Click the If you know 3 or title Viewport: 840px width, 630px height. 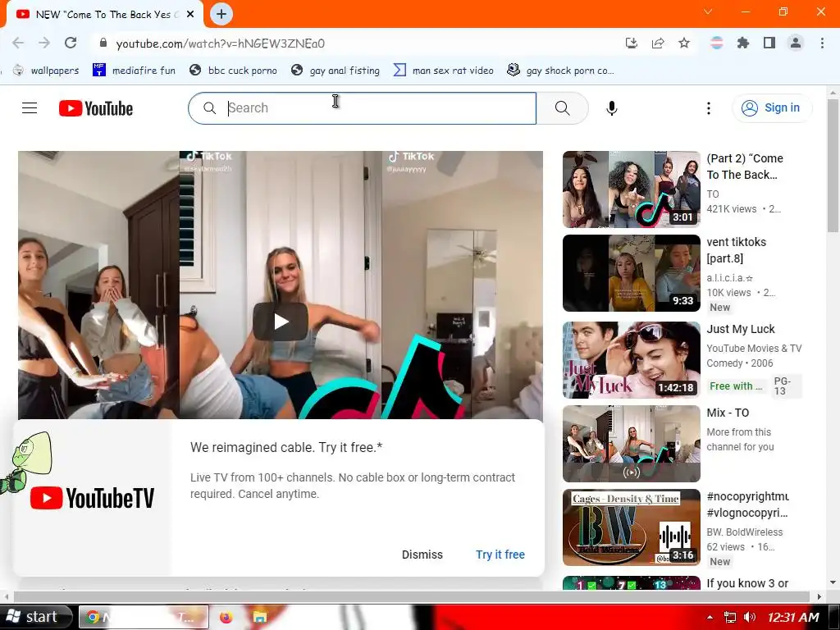tap(747, 583)
